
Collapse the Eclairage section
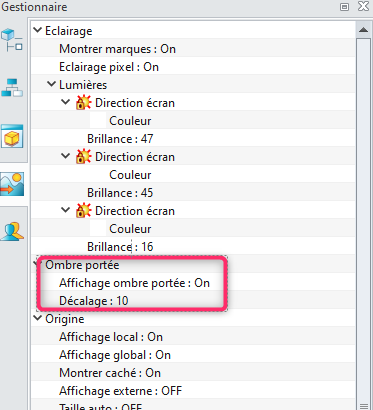[38, 30]
